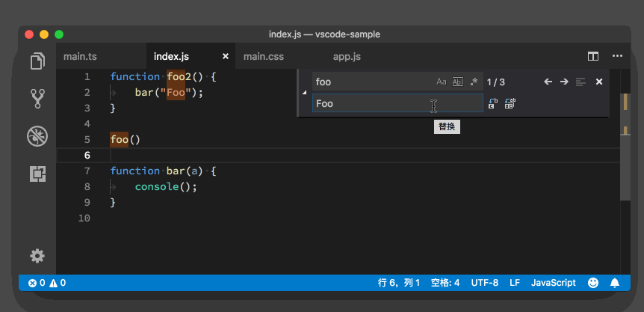Toggle Match Whole Word option
This screenshot has width=644, height=312.
point(457,82)
